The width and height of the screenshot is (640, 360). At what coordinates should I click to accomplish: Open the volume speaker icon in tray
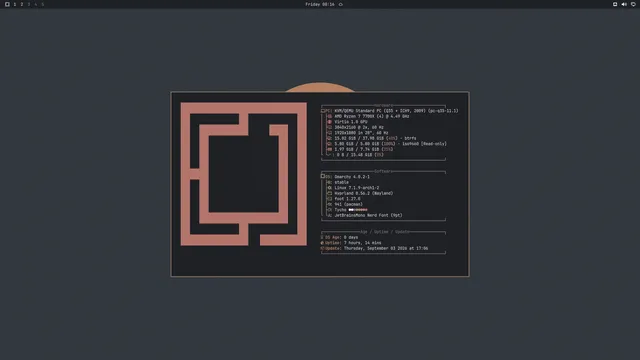point(624,4)
